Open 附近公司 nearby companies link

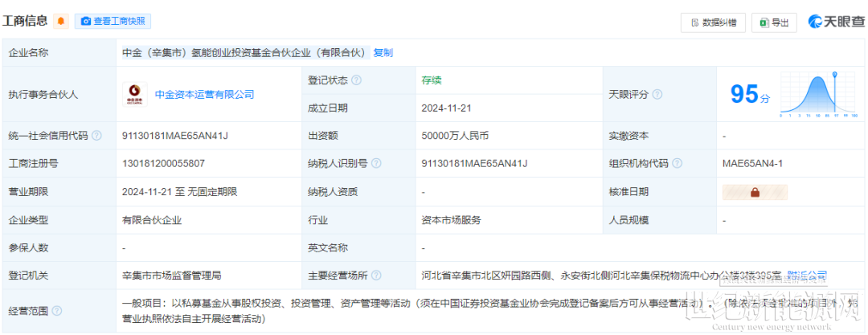807,276
